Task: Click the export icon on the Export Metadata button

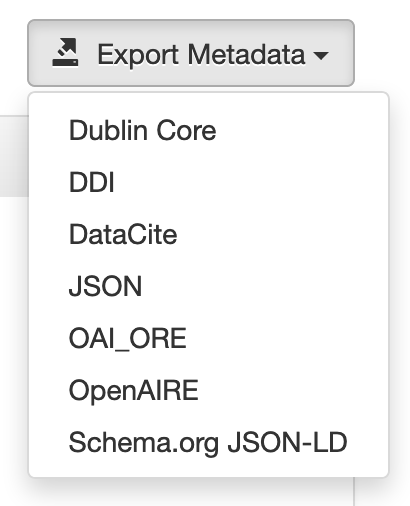Action: [65, 52]
